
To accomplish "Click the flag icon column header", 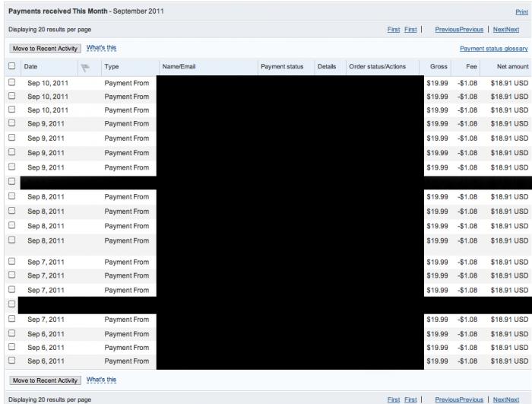I will [x=85, y=68].
